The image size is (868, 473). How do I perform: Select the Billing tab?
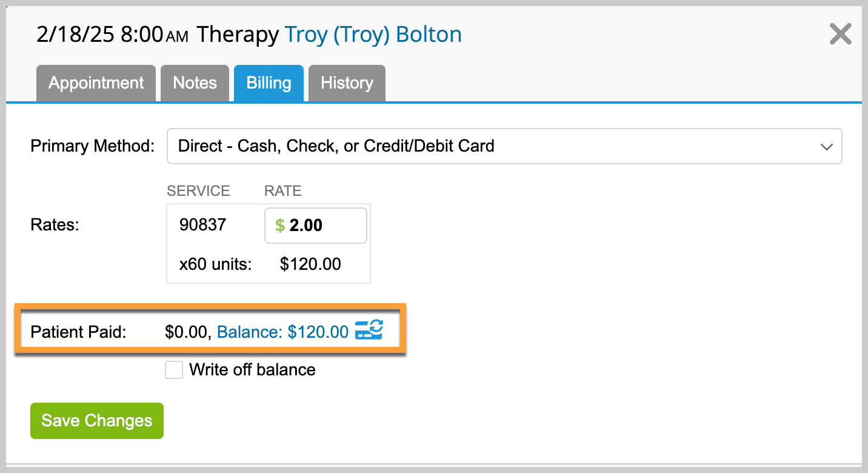coord(269,83)
